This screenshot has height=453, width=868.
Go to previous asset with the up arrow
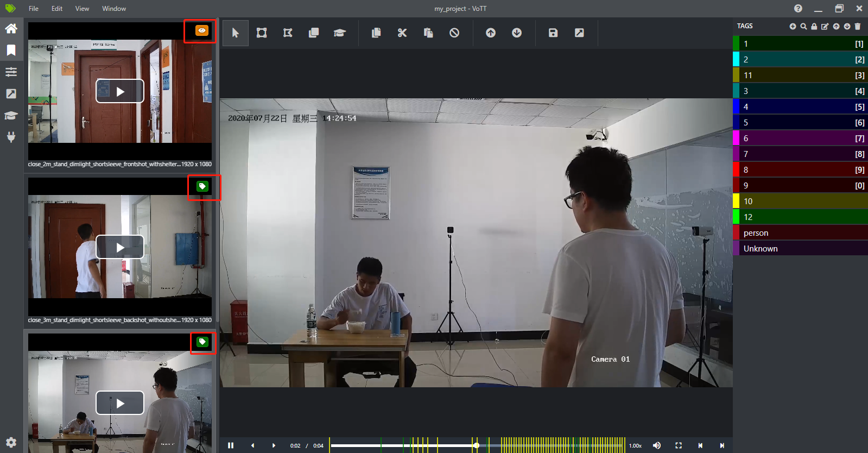491,33
